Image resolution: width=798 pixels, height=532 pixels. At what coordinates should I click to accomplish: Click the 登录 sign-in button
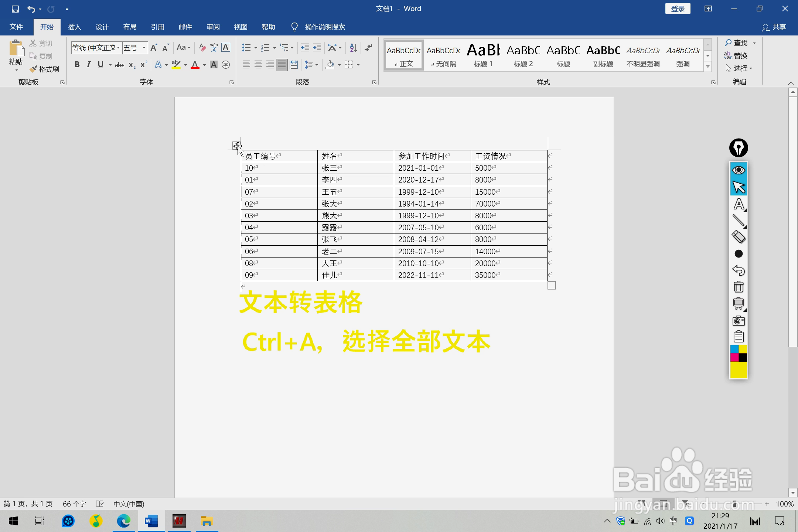678,8
